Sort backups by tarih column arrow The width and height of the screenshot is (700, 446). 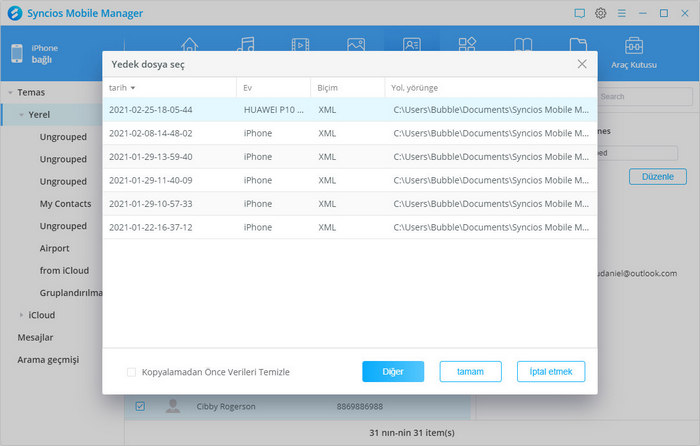(133, 88)
